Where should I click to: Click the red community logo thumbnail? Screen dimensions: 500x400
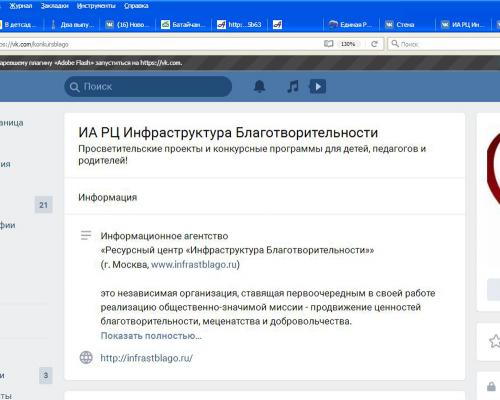tap(493, 167)
